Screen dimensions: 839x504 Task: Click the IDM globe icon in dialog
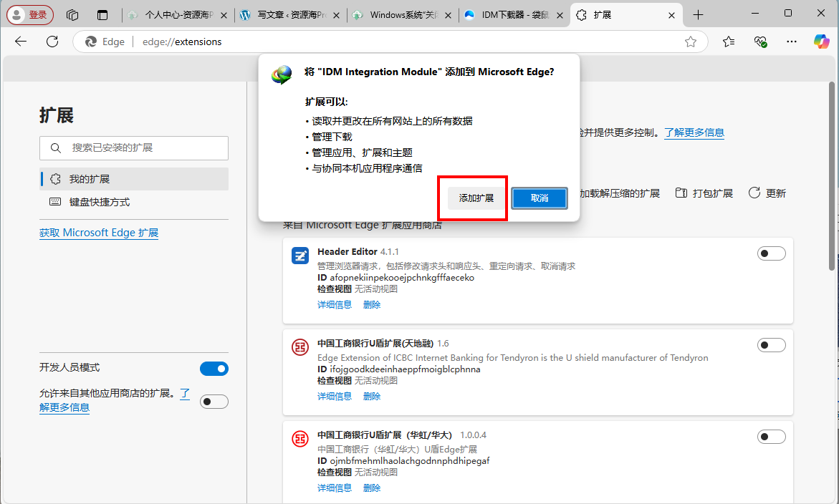(x=282, y=75)
